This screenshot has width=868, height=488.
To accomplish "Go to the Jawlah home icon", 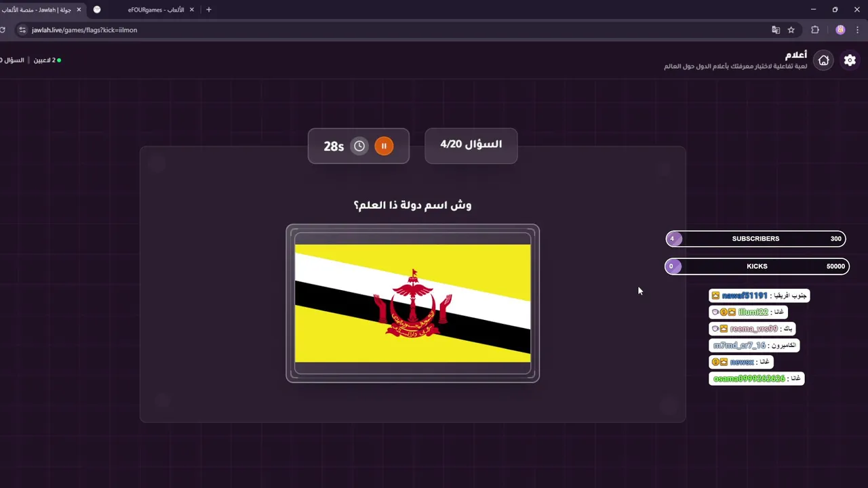I will click(824, 60).
